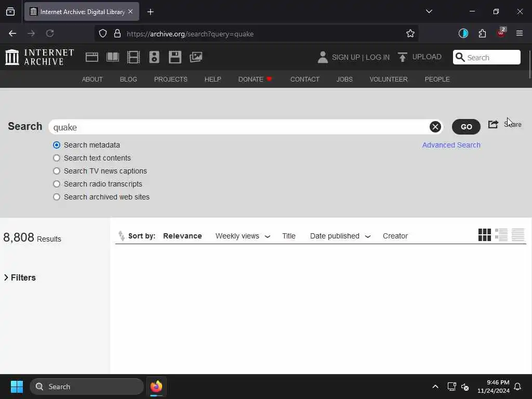Open Firefox from the taskbar
The width and height of the screenshot is (532, 399).
pos(156,387)
